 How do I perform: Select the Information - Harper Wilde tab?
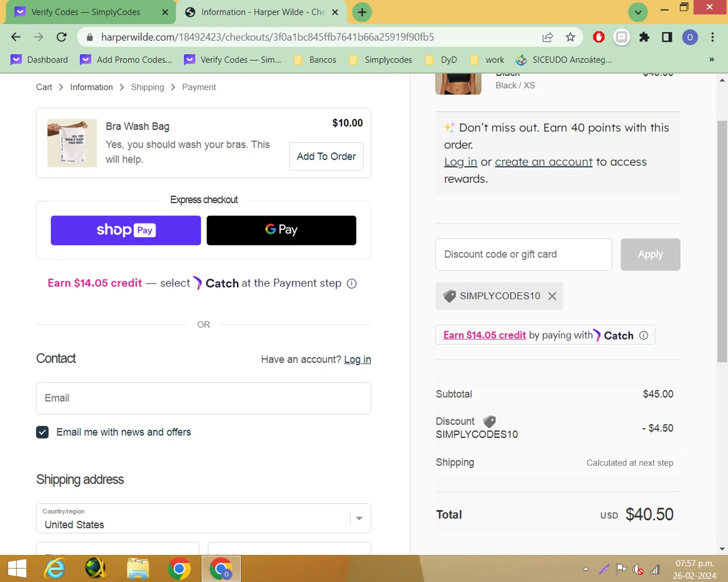coord(262,12)
